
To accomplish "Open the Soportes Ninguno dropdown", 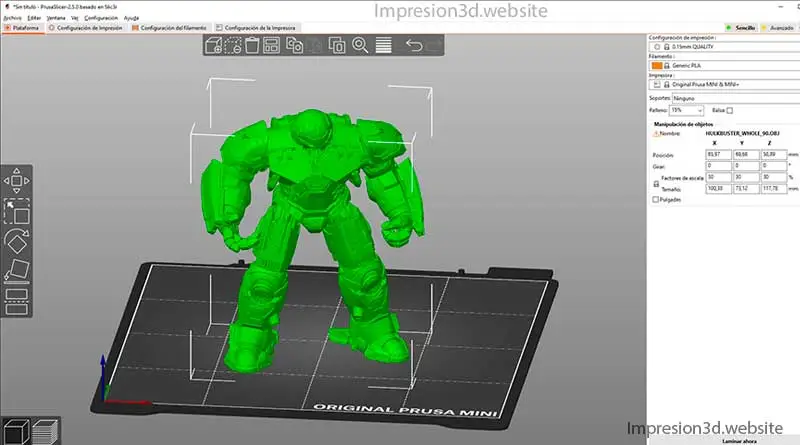I will 736,98.
